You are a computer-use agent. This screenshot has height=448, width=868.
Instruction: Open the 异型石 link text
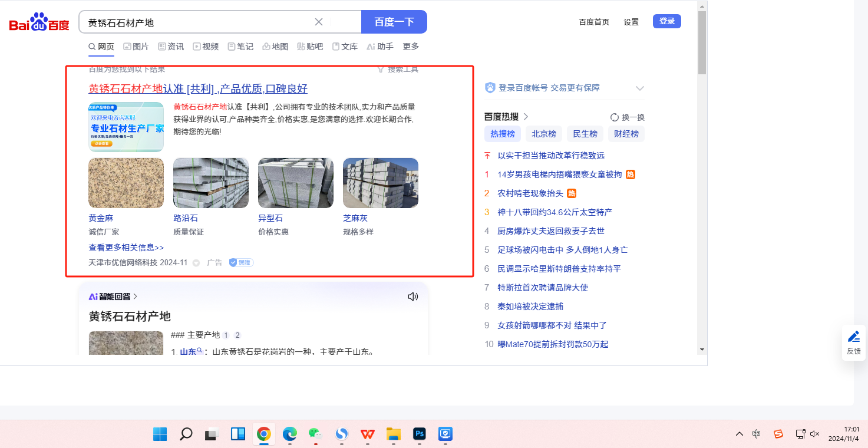pos(270,218)
